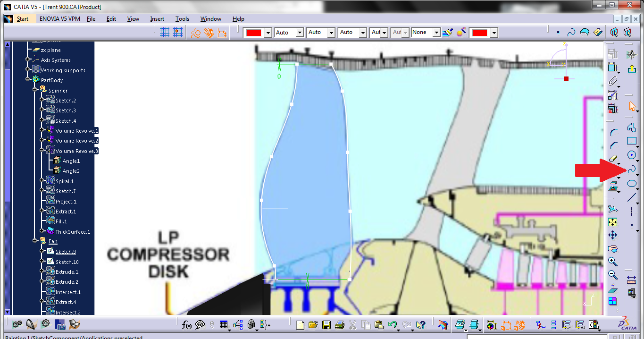Image resolution: width=644 pixels, height=339 pixels.
Task: Select the Line sketch tool
Action: 631,198
